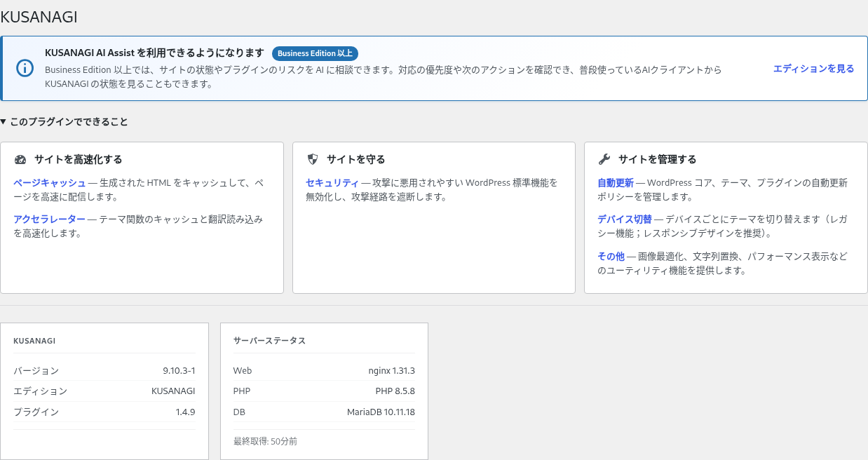Click the KUSANAGI AI Assist notice heading
Screen dimensions: 868x460
pyautogui.click(x=154, y=53)
